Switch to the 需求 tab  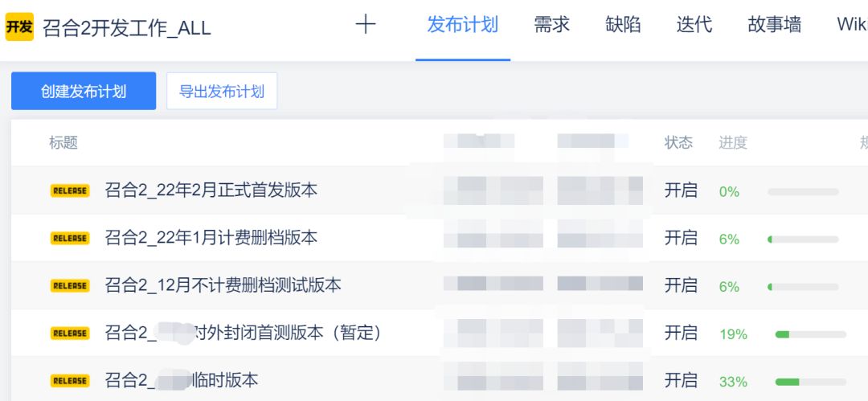(x=552, y=25)
